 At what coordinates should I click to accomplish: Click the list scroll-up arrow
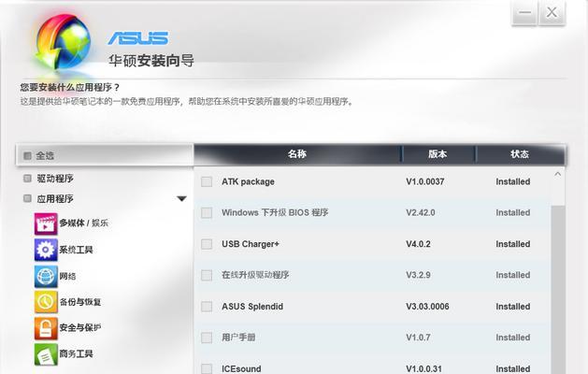[558, 174]
